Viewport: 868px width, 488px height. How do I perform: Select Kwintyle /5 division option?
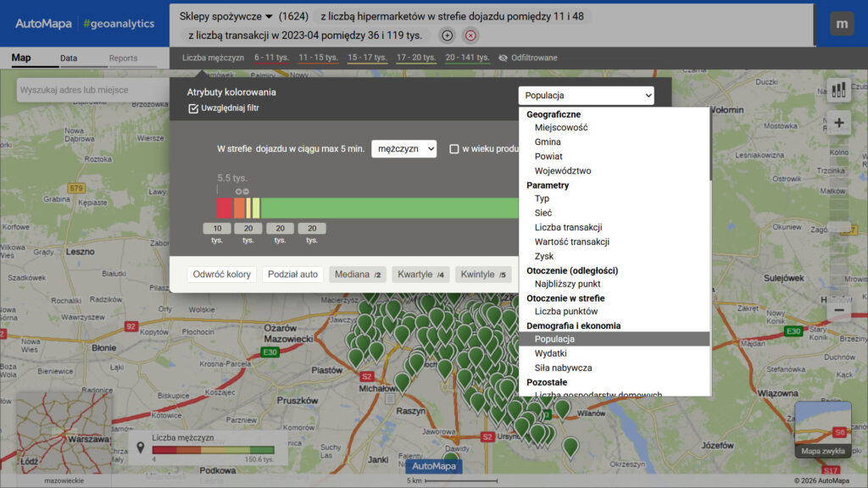pyautogui.click(x=483, y=274)
